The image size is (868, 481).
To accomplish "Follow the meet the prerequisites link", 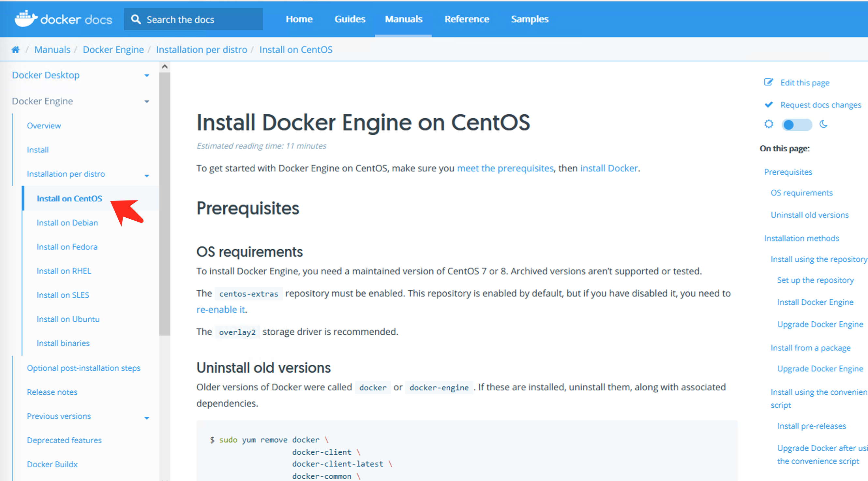I will pyautogui.click(x=505, y=168).
